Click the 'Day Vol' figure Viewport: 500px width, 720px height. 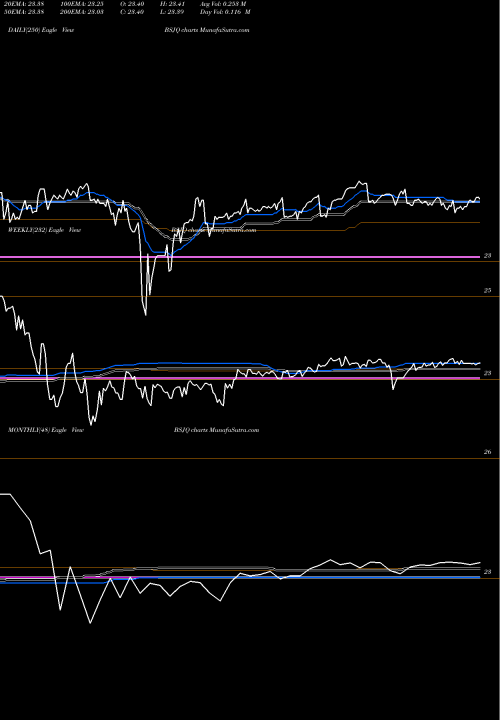pyautogui.click(x=225, y=12)
